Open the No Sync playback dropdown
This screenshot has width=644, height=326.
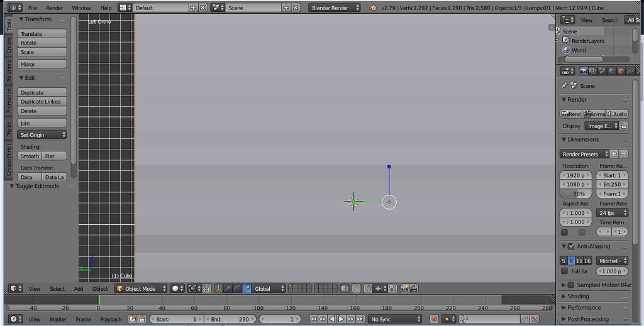395,319
